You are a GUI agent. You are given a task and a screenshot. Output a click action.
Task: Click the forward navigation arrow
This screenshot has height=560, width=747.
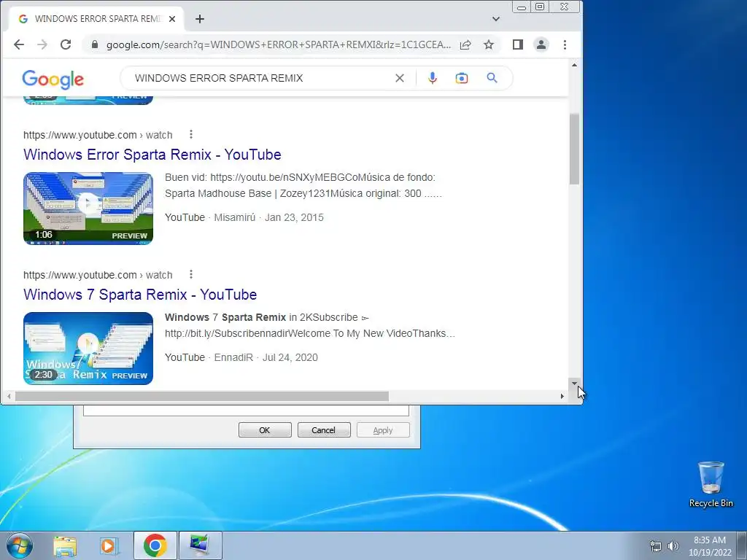coord(42,44)
